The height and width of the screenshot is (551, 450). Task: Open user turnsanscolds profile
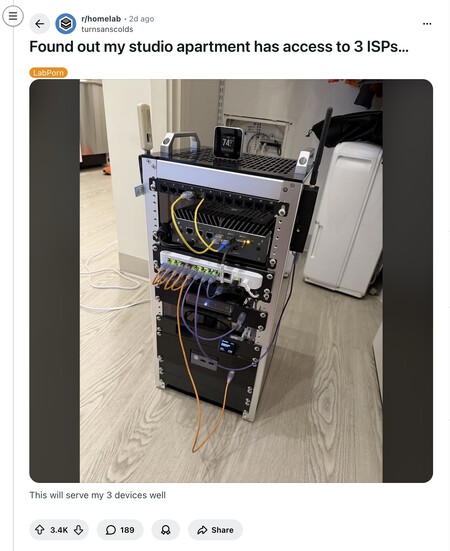[x=107, y=29]
